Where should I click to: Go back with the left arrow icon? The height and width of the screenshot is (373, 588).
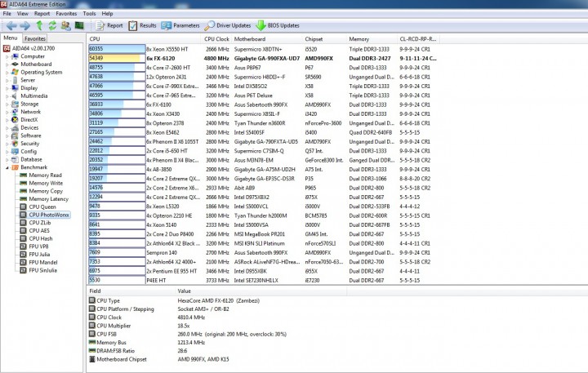click(11, 25)
